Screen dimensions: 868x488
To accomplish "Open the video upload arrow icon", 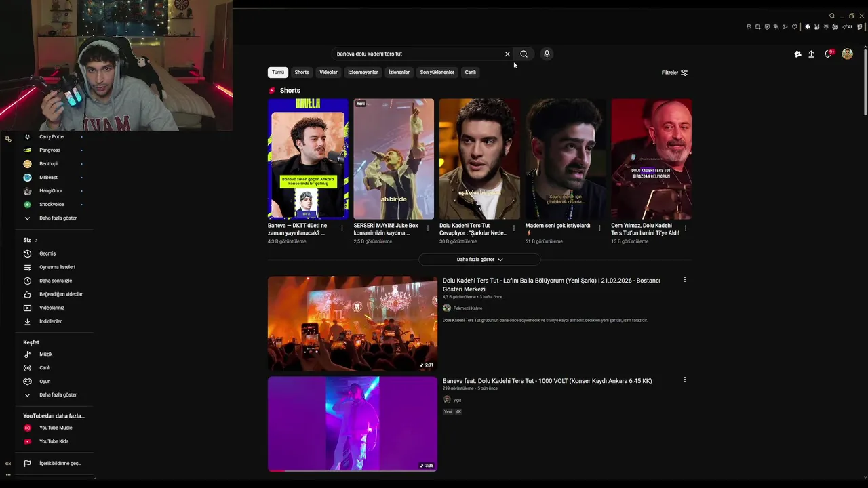I will pyautogui.click(x=811, y=54).
